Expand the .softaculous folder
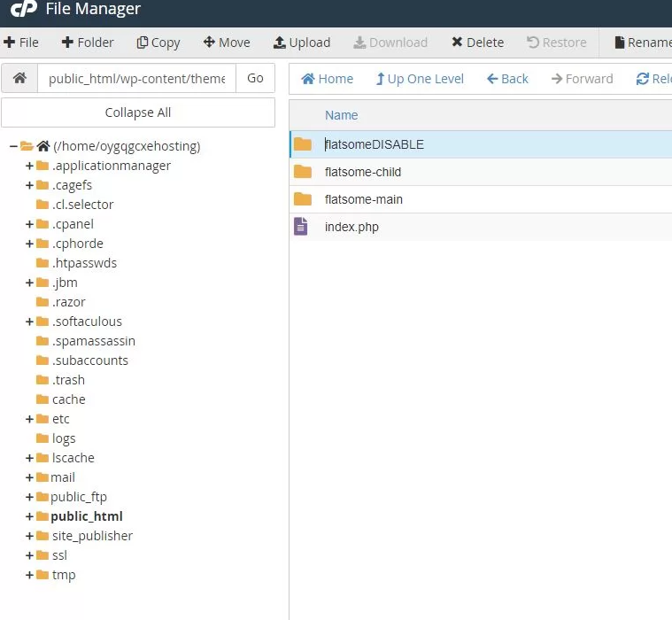 (x=29, y=322)
